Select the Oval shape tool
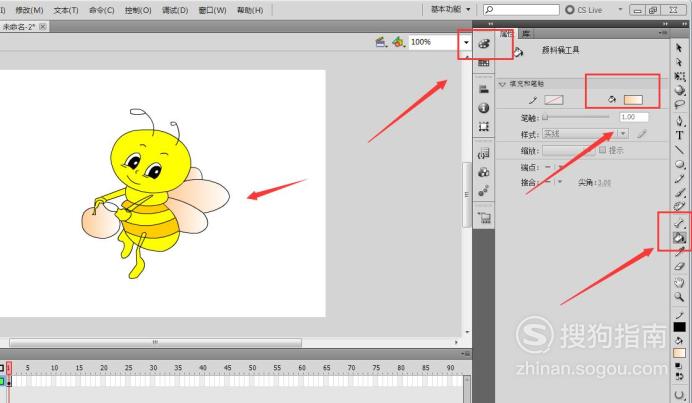692x403 pixels. click(680, 164)
